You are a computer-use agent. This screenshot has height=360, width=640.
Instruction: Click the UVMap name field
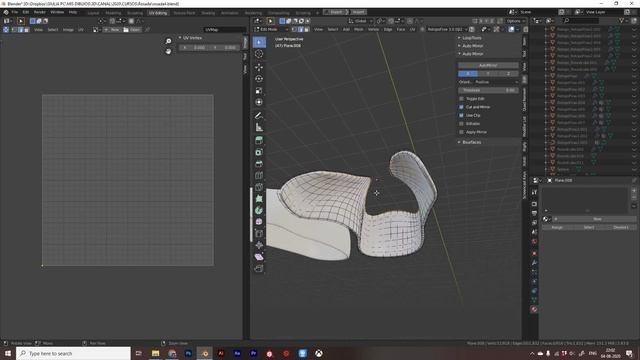[x=224, y=30]
